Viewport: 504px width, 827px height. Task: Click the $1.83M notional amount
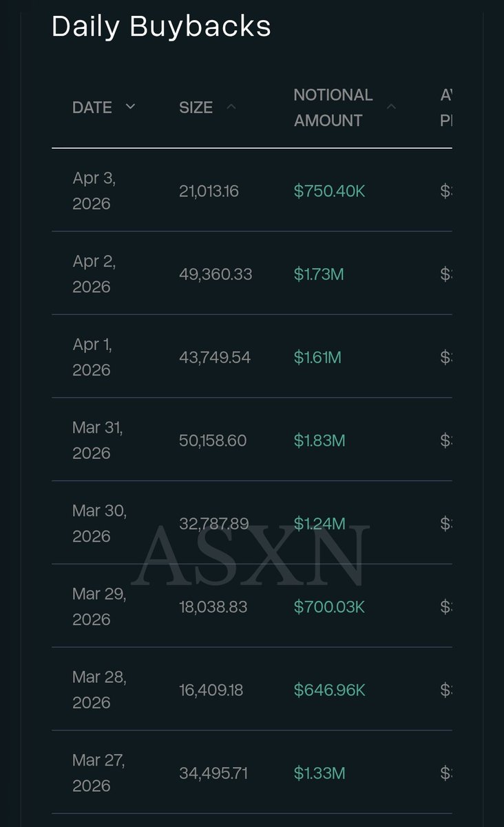coord(319,440)
